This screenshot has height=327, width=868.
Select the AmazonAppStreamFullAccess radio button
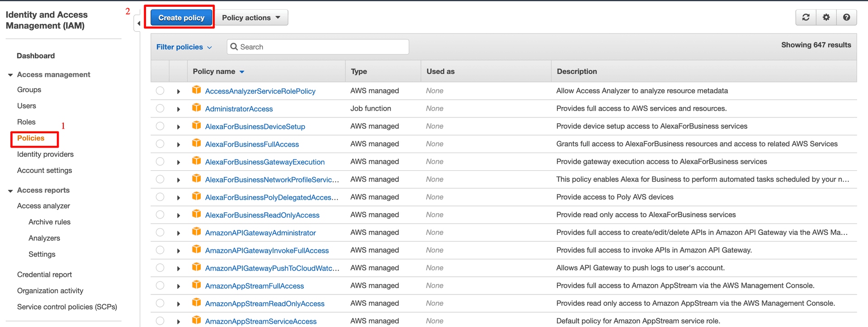pyautogui.click(x=160, y=285)
